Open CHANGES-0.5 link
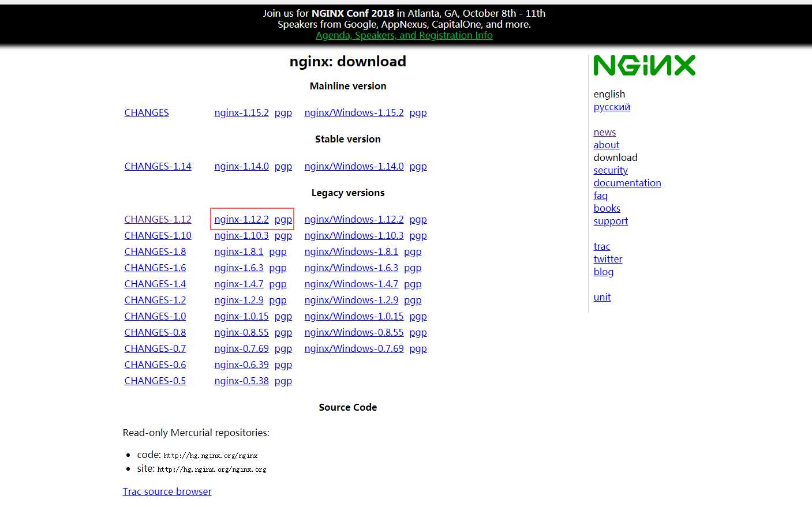 tap(155, 381)
